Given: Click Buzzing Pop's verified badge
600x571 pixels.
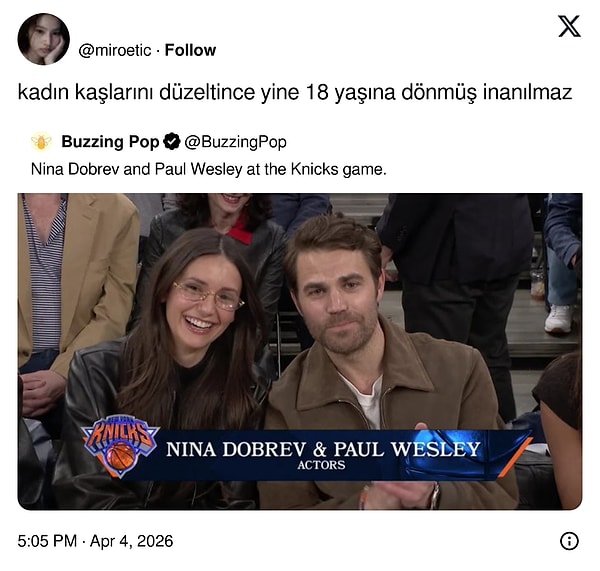Looking at the screenshot, I should (171, 142).
